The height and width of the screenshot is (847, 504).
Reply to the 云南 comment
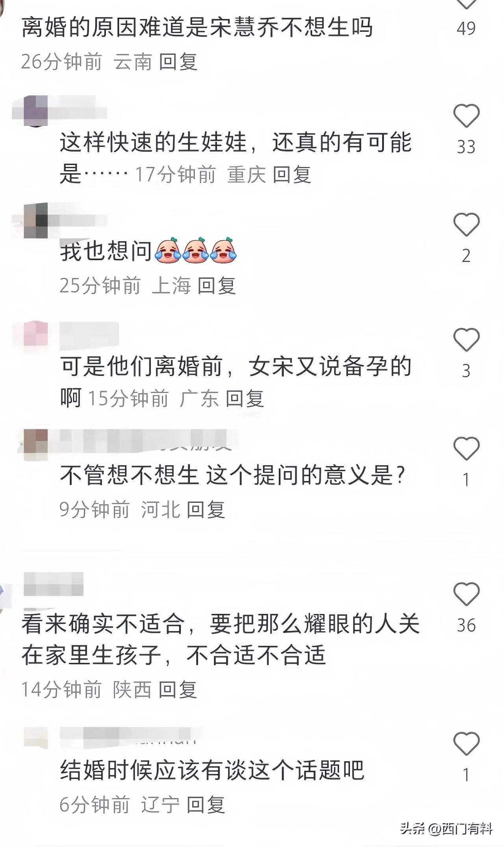coord(178,62)
